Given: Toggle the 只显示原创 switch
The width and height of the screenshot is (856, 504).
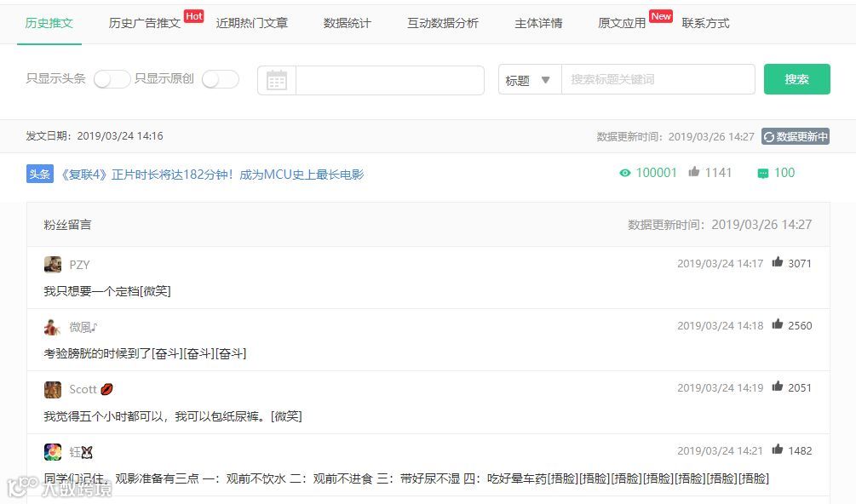Looking at the screenshot, I should [221, 79].
